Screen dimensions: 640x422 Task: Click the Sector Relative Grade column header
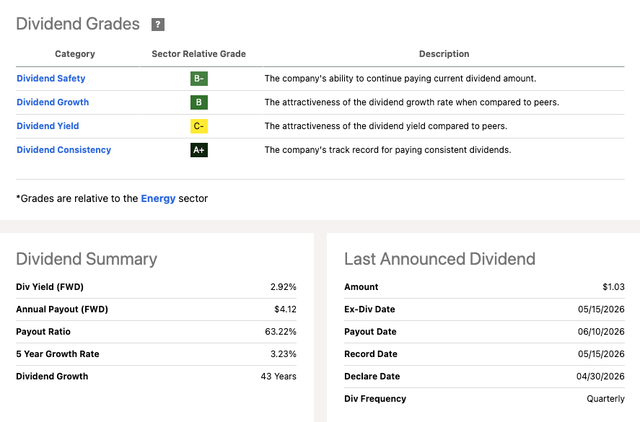[x=199, y=54]
